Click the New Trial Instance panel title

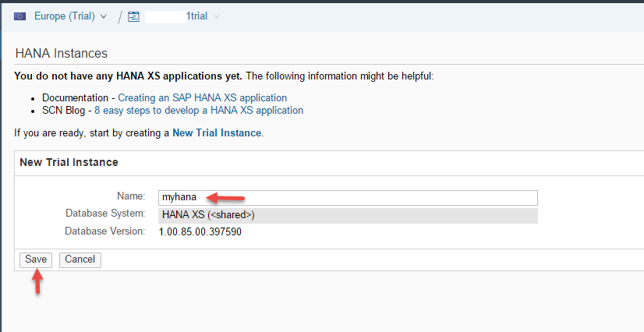69,163
